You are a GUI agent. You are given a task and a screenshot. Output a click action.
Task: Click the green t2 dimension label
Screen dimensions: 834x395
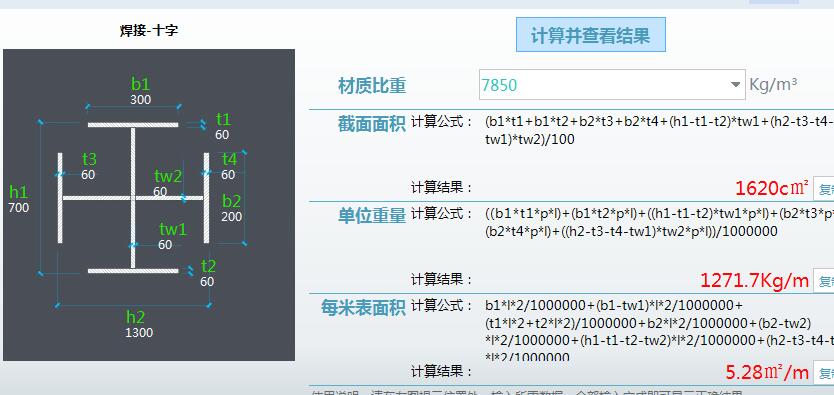tap(208, 266)
